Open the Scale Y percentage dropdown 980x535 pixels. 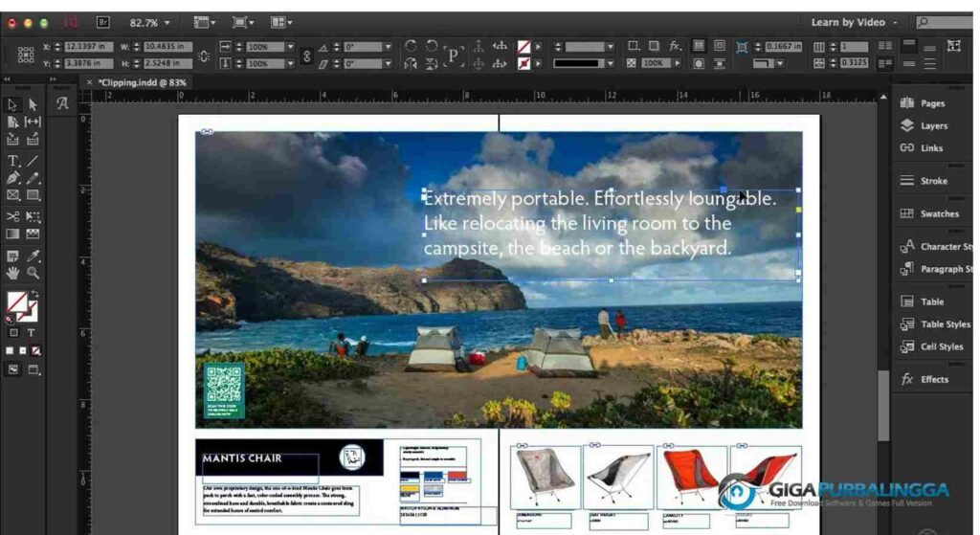tap(290, 63)
